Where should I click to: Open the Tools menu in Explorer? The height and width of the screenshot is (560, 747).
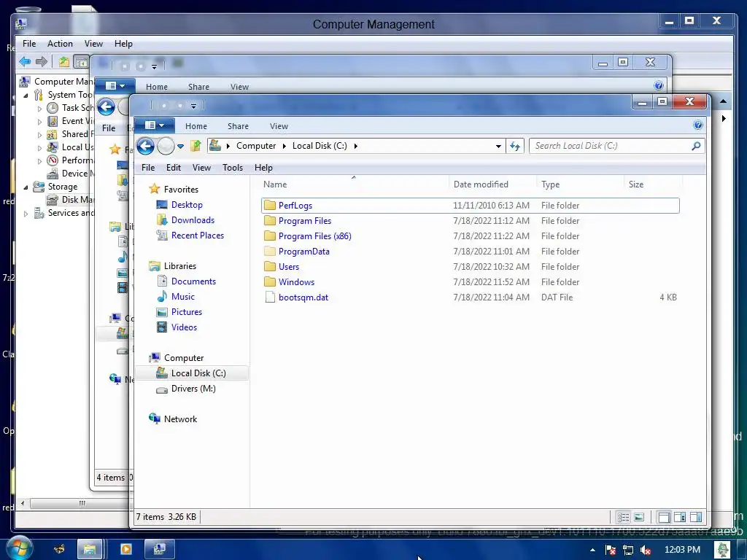click(x=233, y=168)
